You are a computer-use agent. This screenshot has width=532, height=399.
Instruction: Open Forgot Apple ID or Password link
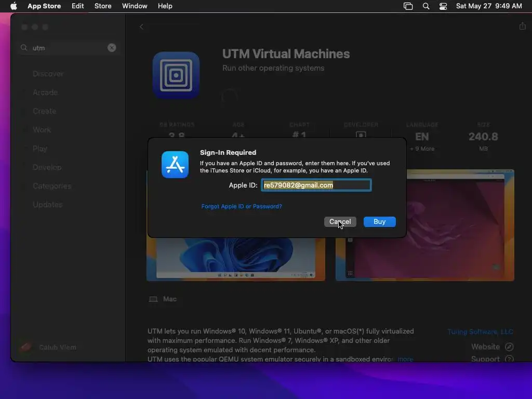(x=242, y=206)
